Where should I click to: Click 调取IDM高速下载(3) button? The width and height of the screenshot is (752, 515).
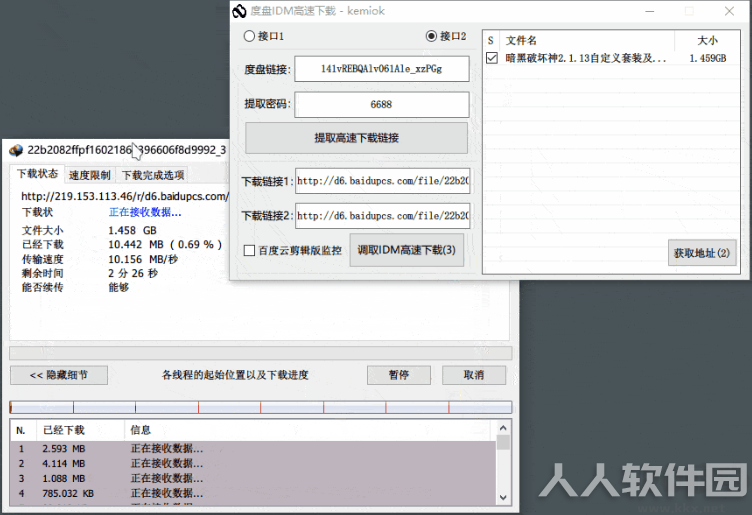click(407, 250)
